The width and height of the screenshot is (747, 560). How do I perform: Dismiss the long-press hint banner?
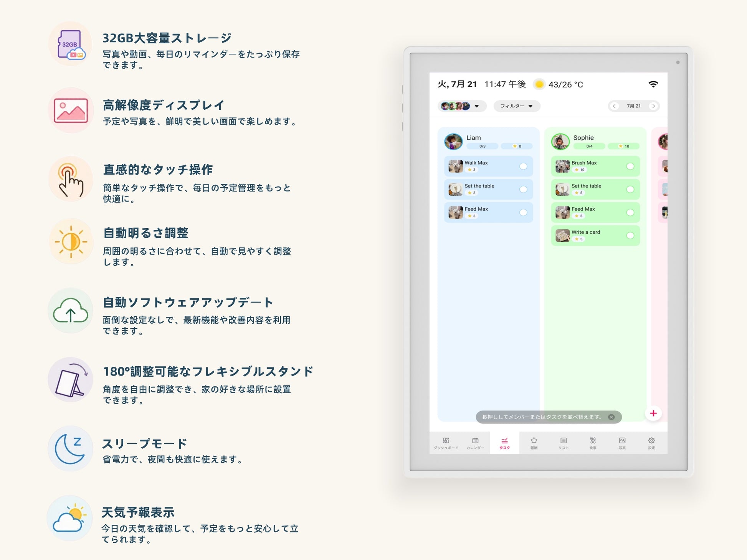point(611,417)
